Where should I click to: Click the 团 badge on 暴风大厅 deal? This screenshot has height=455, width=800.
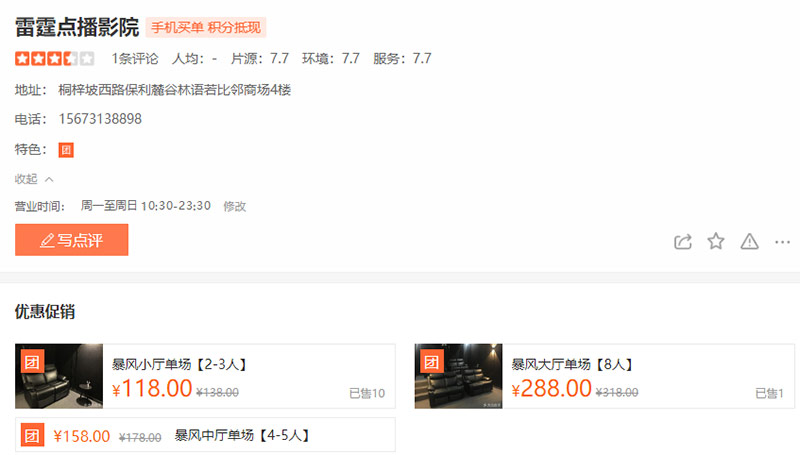pyautogui.click(x=432, y=362)
